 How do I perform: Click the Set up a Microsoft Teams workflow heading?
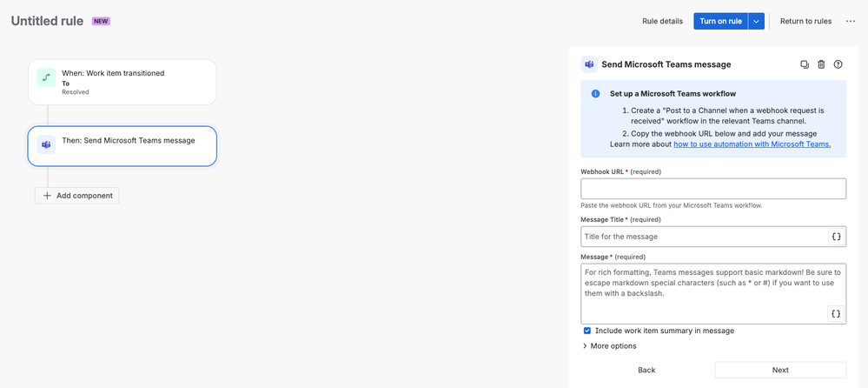[x=673, y=94]
